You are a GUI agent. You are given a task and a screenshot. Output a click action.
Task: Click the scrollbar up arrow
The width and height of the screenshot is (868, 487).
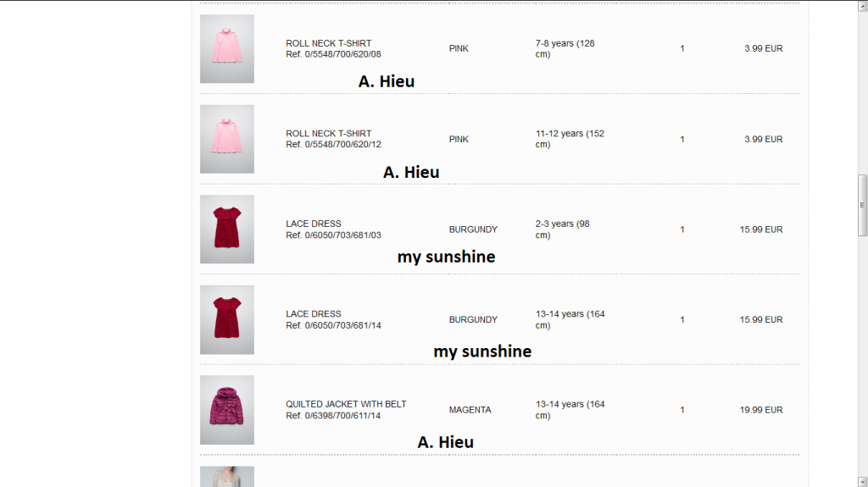863,5
